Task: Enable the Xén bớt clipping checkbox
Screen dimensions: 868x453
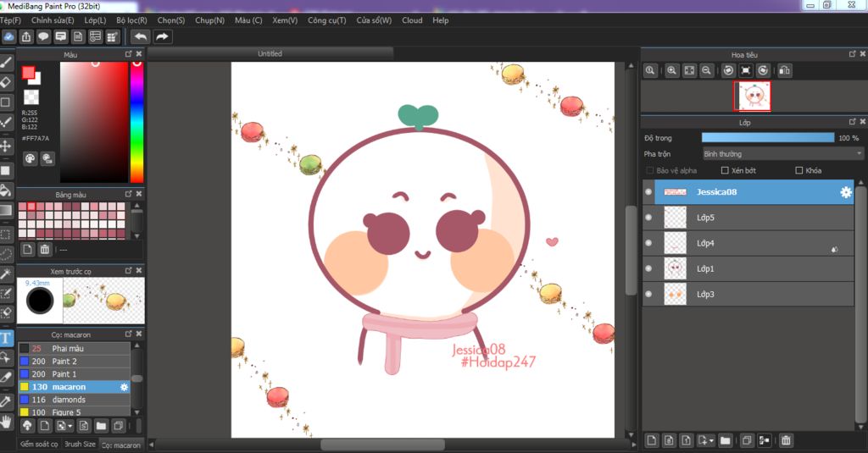Action: pos(725,170)
